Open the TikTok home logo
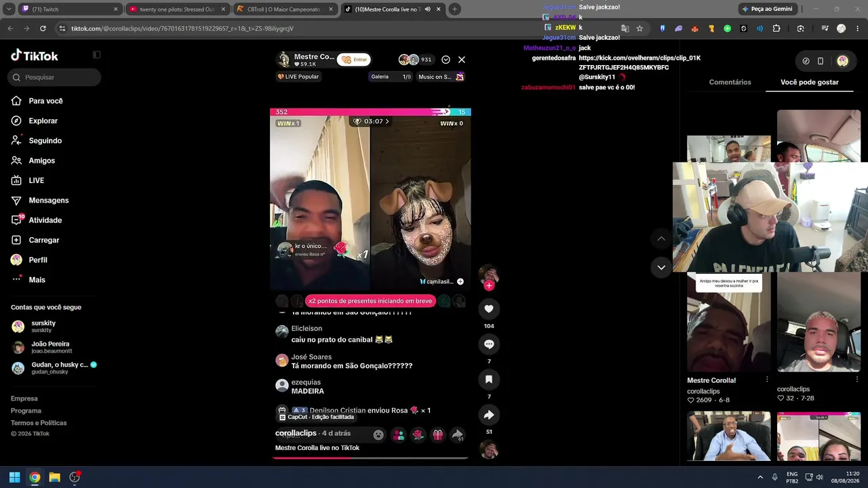868x488 pixels. pyautogui.click(x=35, y=56)
